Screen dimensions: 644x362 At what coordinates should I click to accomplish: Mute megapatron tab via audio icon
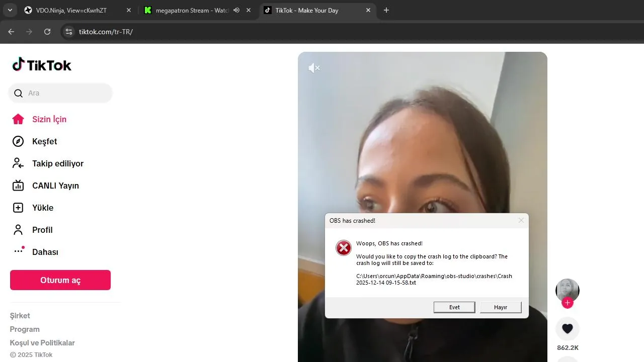pos(236,10)
